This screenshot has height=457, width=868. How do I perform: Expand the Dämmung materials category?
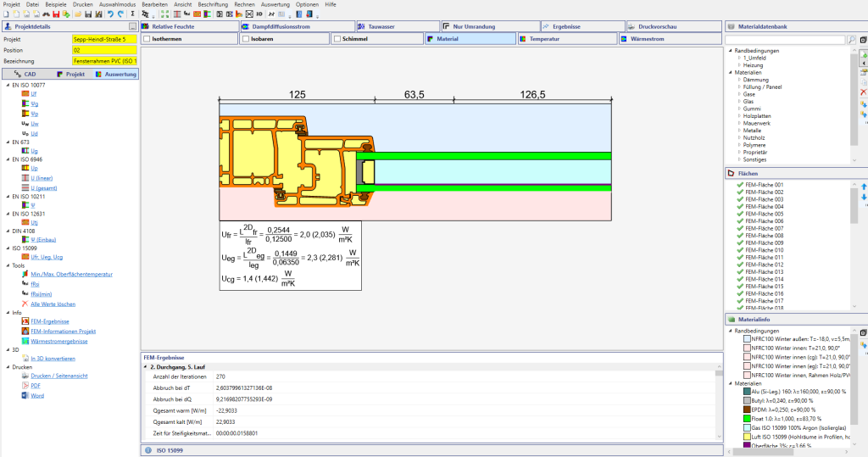739,80
